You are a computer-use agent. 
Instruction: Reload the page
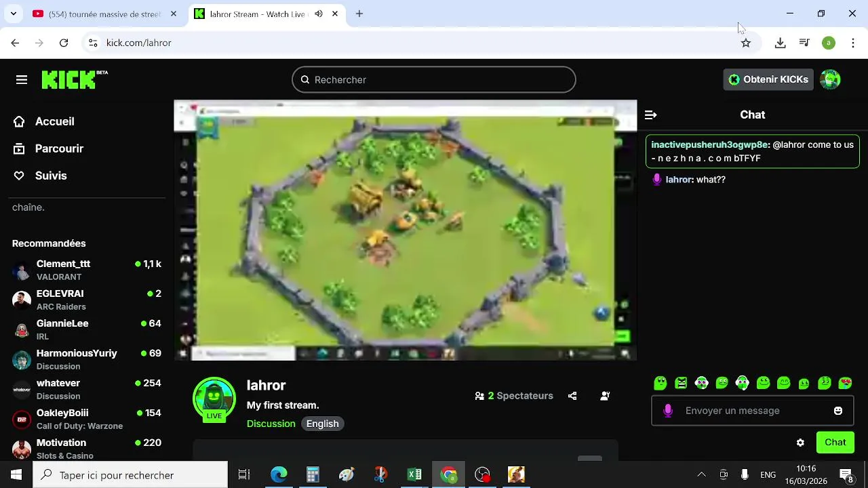[64, 43]
